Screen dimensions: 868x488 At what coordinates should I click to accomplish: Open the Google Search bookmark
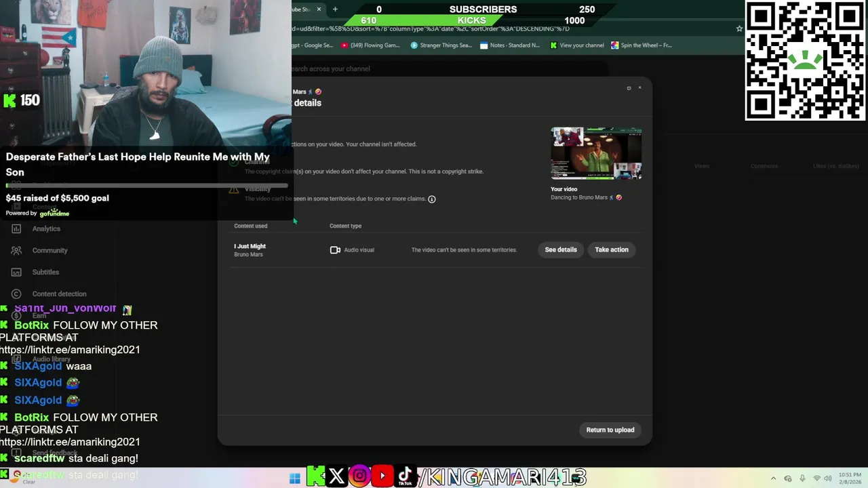click(x=313, y=45)
